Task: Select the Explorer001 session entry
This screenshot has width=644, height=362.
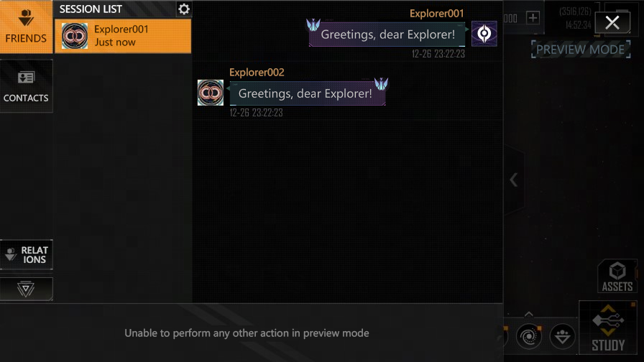Action: pyautogui.click(x=123, y=36)
